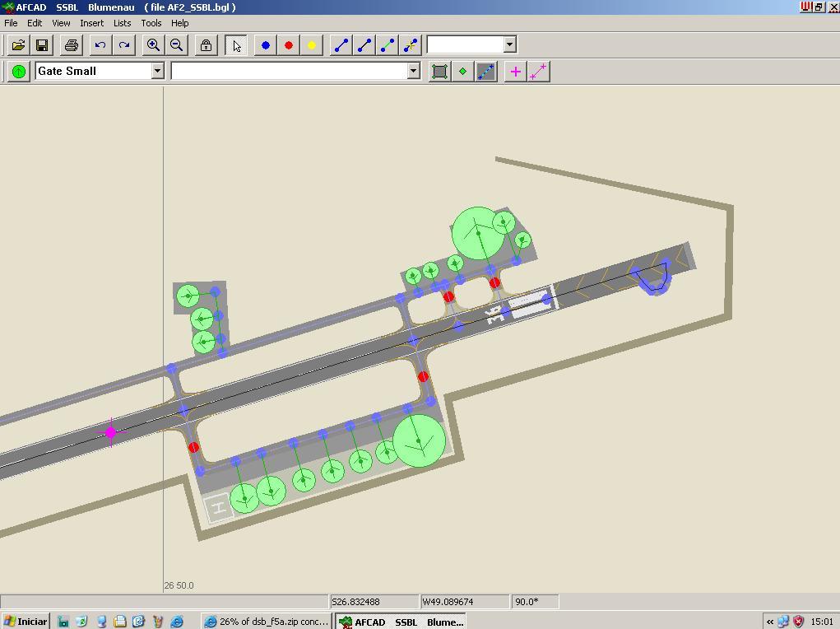
Task: Click AFCAD SSBL taskbar button
Action: [x=400, y=622]
